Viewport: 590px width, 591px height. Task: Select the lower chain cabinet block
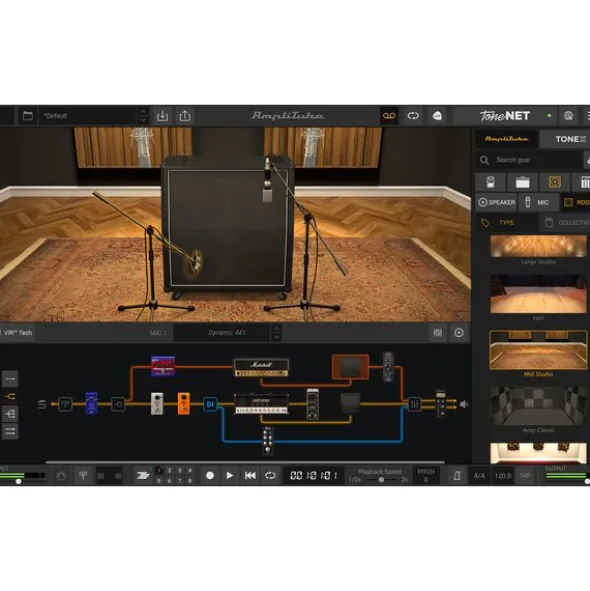pos(350,403)
